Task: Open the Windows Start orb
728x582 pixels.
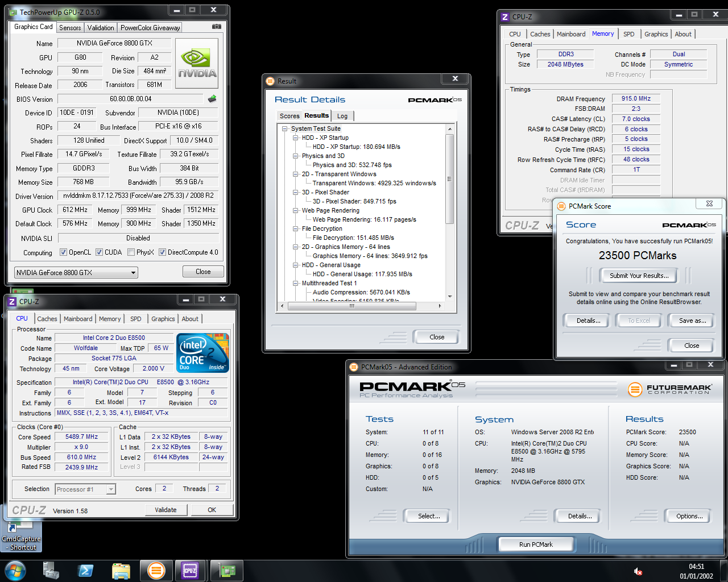Action: coord(15,570)
